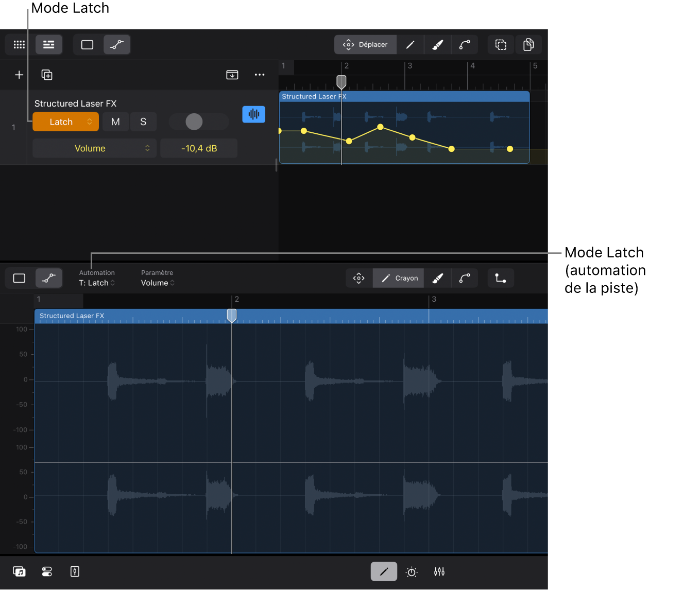Viewport: 700px width, 590px height.
Task: Select the Déplacer tool
Action: click(366, 45)
